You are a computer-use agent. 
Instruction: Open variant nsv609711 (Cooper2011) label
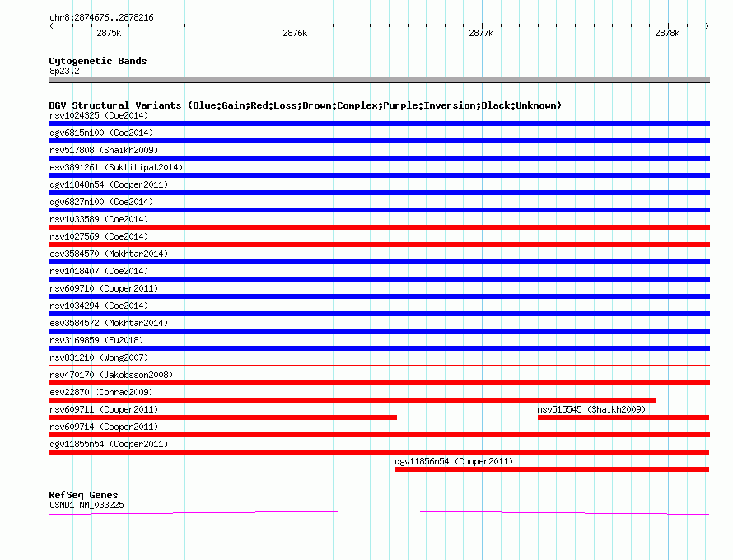click(104, 409)
